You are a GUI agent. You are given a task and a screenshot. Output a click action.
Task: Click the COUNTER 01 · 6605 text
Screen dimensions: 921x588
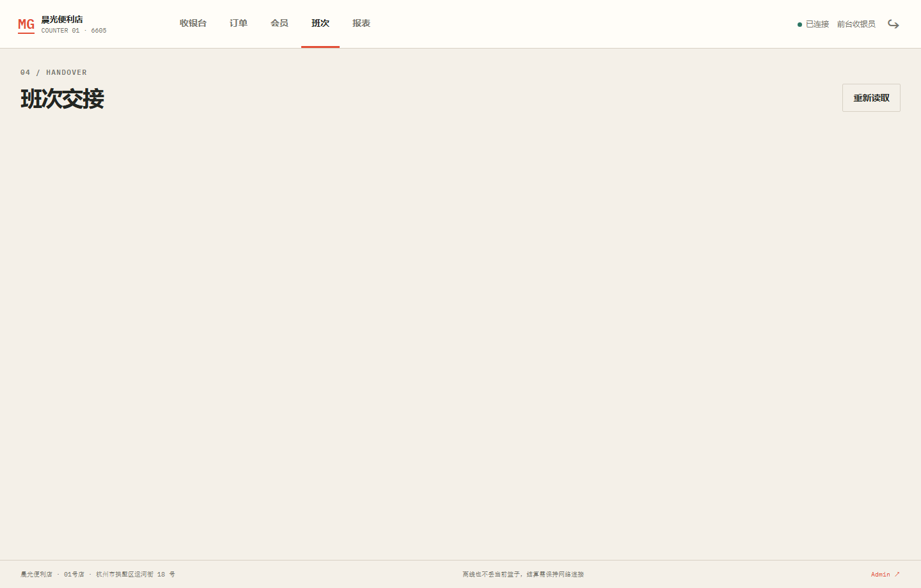tap(74, 31)
